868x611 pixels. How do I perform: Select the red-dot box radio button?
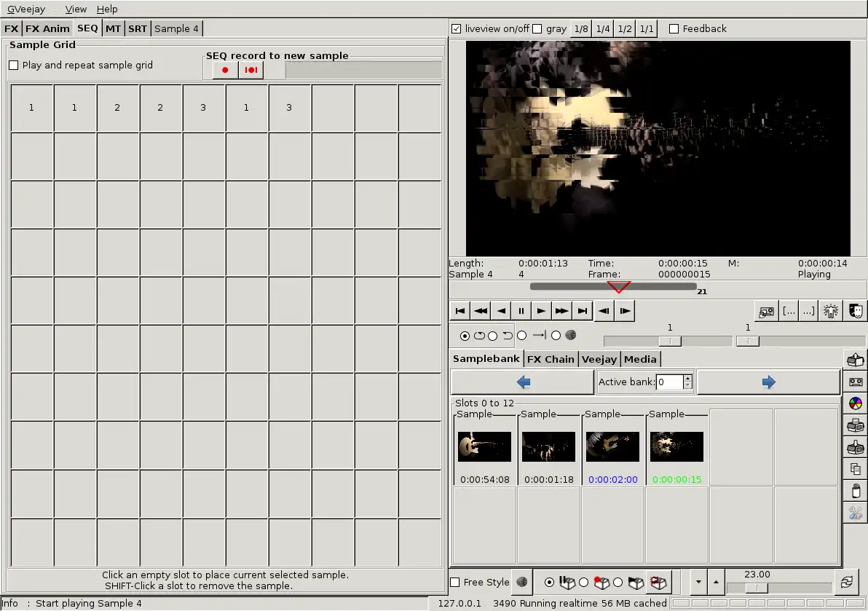point(583,582)
